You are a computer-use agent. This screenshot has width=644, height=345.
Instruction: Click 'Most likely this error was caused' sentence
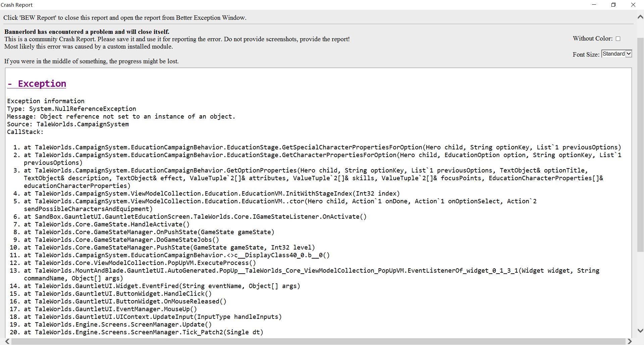pyautogui.click(x=89, y=47)
